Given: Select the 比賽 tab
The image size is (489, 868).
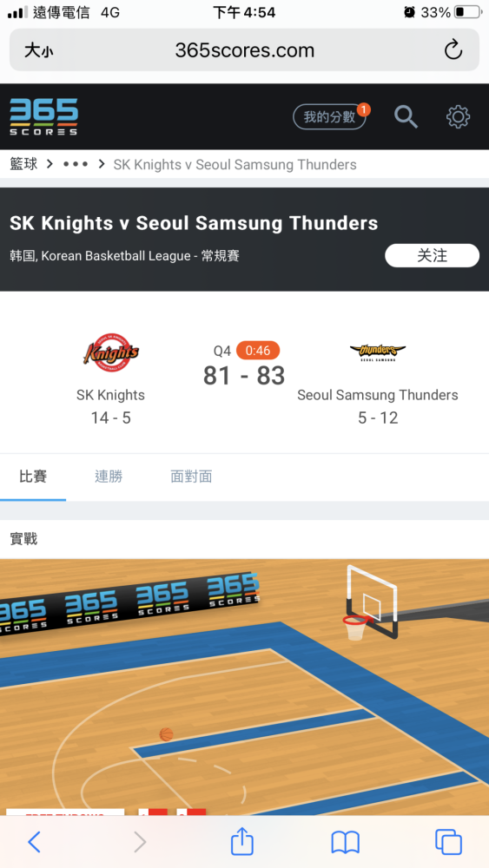Looking at the screenshot, I should point(33,476).
